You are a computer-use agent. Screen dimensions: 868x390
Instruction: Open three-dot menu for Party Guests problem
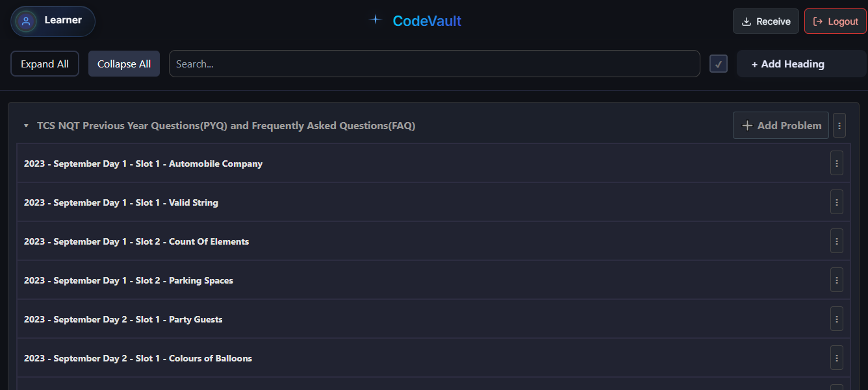coord(837,319)
